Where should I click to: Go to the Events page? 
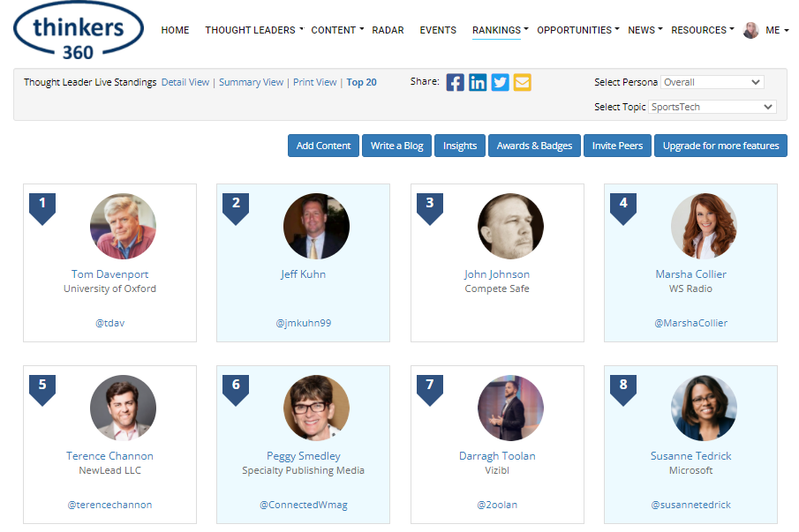click(438, 30)
